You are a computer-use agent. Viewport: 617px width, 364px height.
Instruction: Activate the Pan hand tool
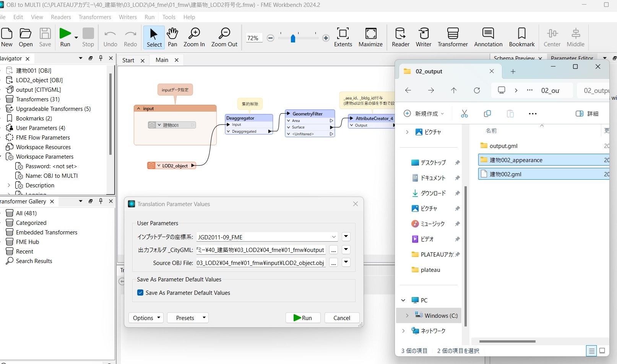click(172, 37)
